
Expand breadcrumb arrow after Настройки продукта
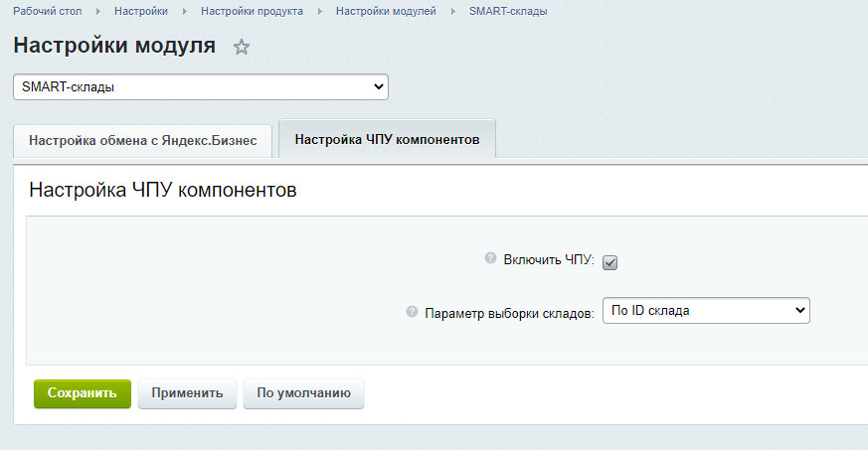(319, 11)
